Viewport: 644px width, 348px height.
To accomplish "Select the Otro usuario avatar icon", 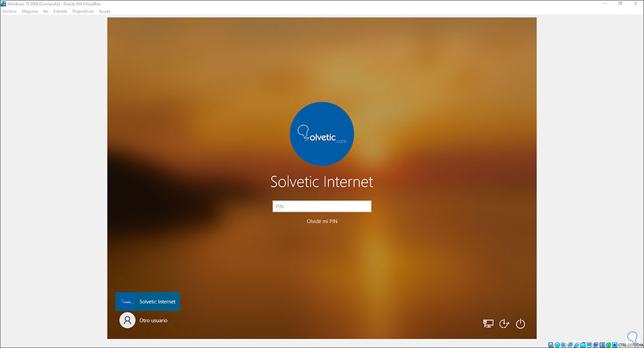I will click(128, 320).
